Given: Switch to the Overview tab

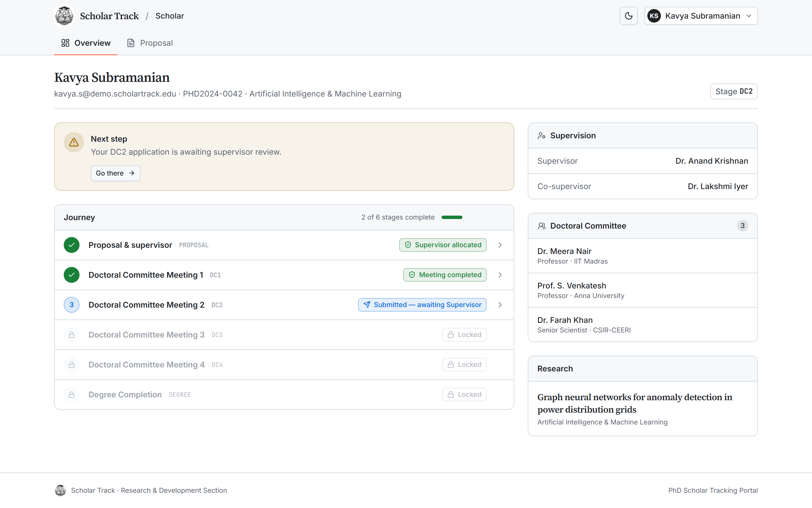Looking at the screenshot, I should click(85, 43).
